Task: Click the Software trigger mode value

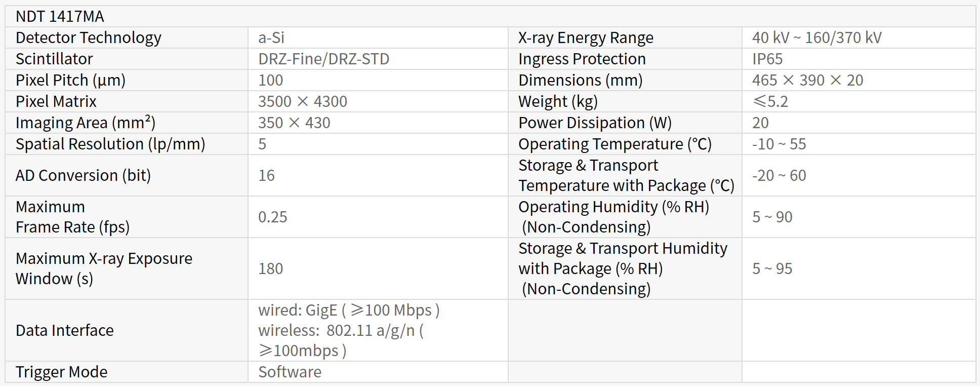Action: [x=290, y=372]
